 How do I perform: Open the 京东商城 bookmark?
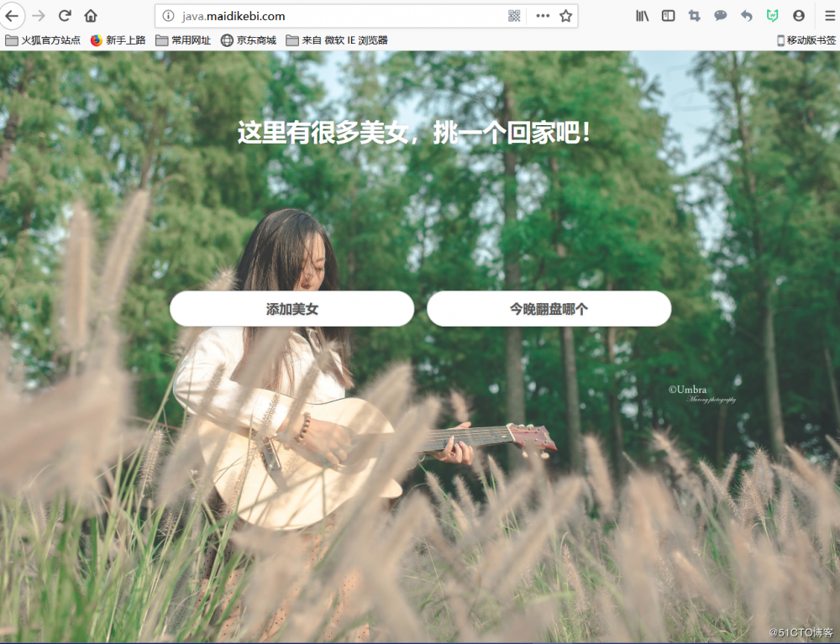pos(249,40)
